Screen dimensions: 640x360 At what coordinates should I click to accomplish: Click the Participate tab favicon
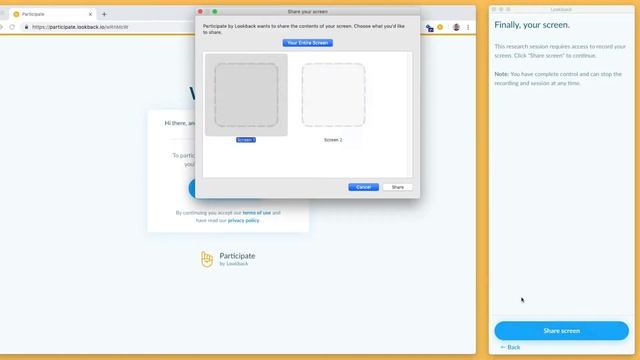pyautogui.click(x=16, y=14)
